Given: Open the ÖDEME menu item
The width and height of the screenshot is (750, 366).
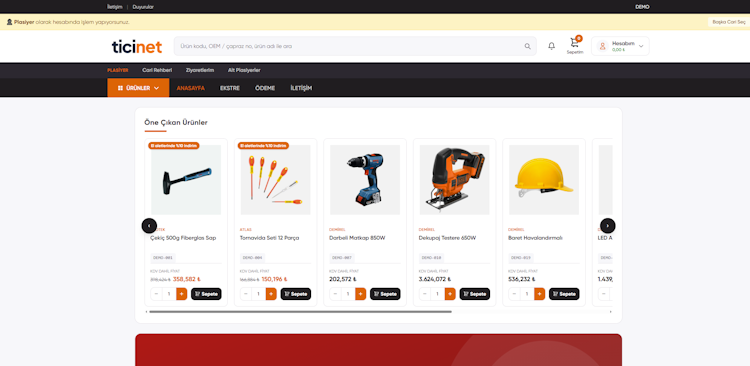Looking at the screenshot, I should click(265, 88).
